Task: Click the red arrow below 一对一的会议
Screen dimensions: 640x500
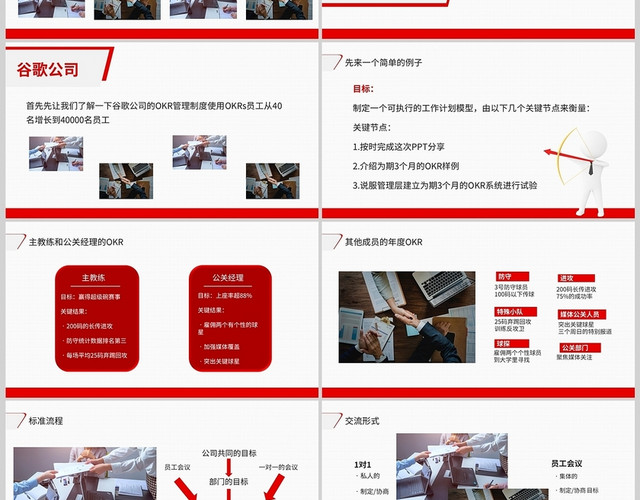Action: click(x=274, y=487)
